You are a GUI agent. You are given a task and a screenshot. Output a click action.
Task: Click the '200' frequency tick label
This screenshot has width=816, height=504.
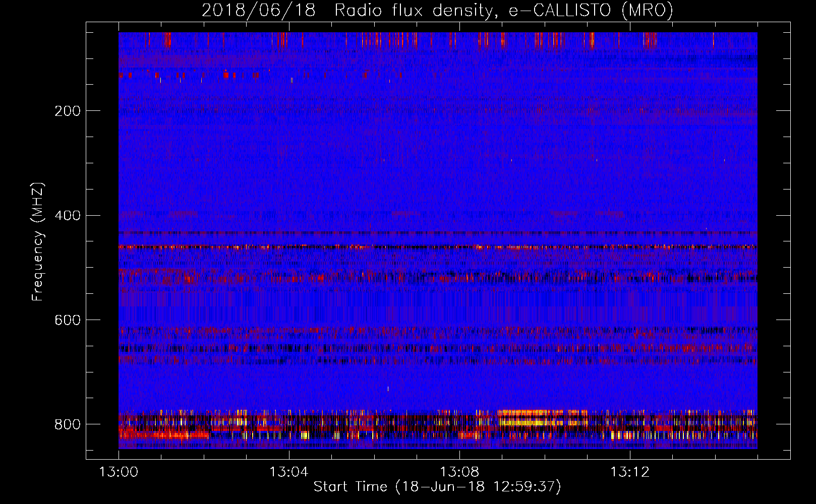tap(68, 111)
